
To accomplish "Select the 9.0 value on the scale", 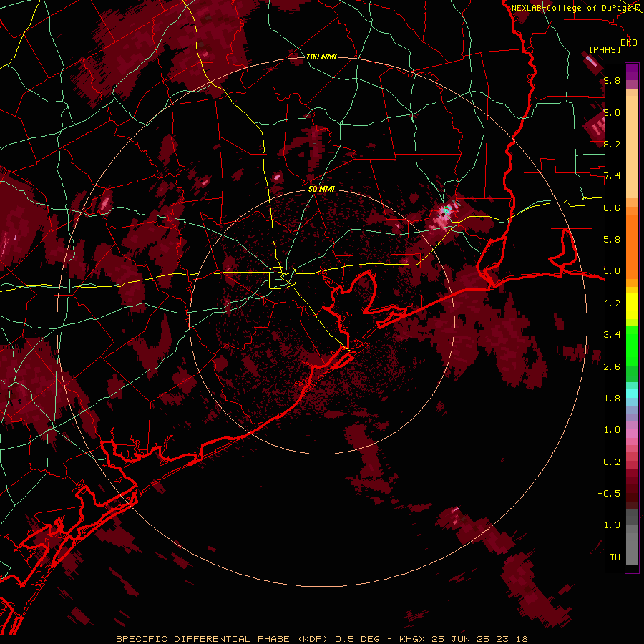I will 612,112.
